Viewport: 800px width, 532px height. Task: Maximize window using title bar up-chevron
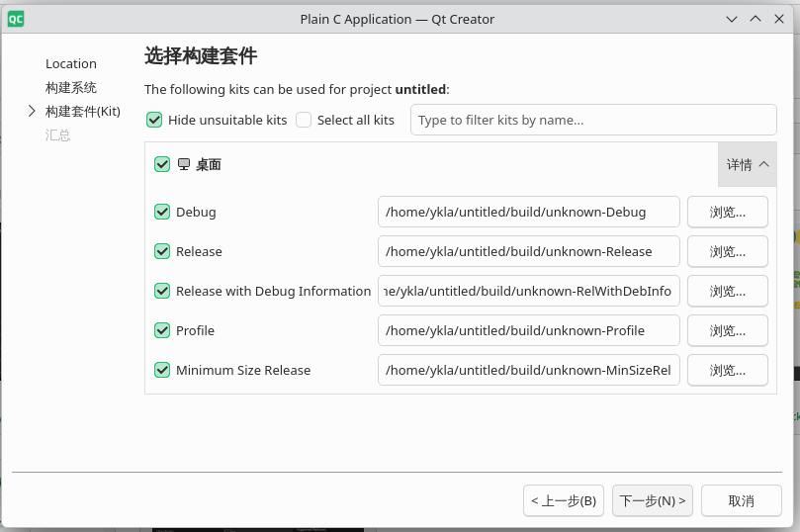(756, 20)
